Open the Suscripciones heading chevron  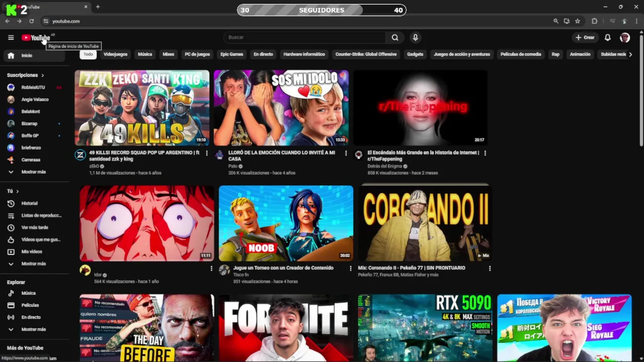click(42, 75)
